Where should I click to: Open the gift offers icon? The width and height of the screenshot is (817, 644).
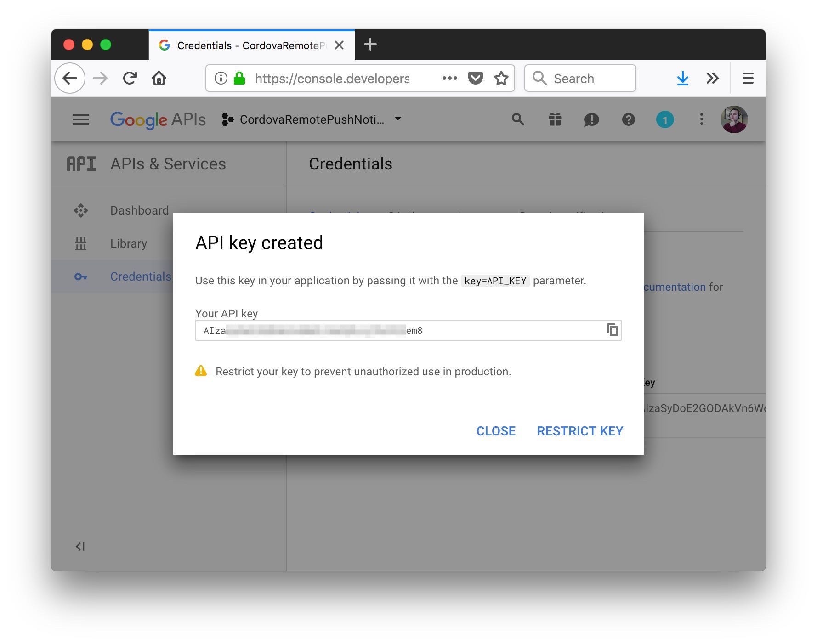coord(555,119)
